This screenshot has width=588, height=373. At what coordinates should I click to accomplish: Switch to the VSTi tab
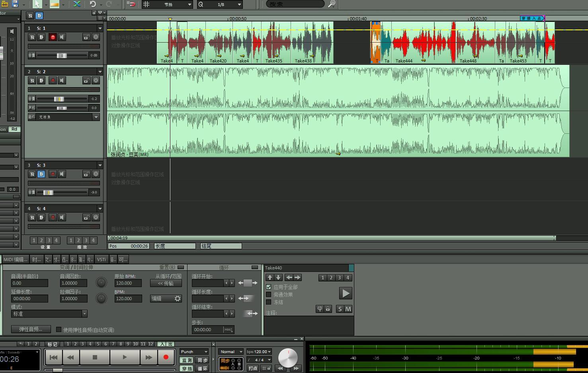tap(102, 259)
